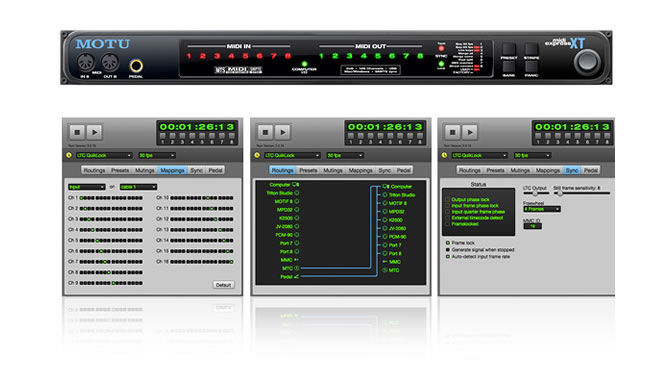Image resolution: width=670 pixels, height=382 pixels.
Task: Click the K2500 source node
Action: [297, 218]
